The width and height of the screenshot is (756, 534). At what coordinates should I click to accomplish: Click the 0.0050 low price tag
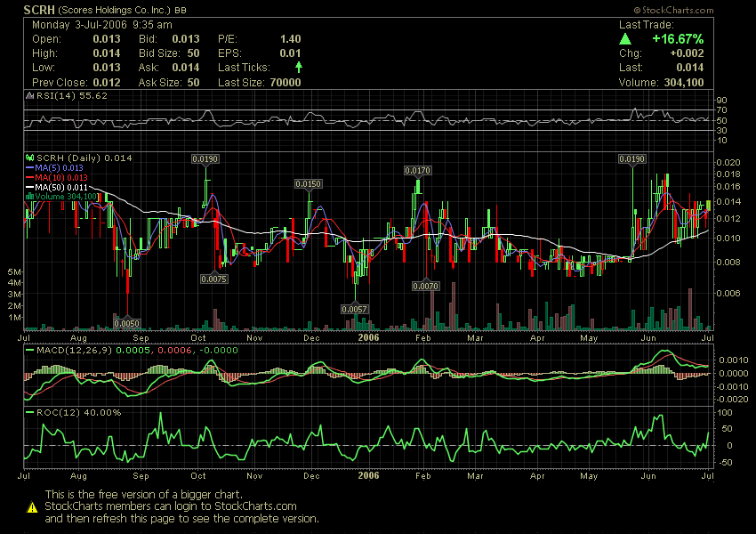point(127,323)
